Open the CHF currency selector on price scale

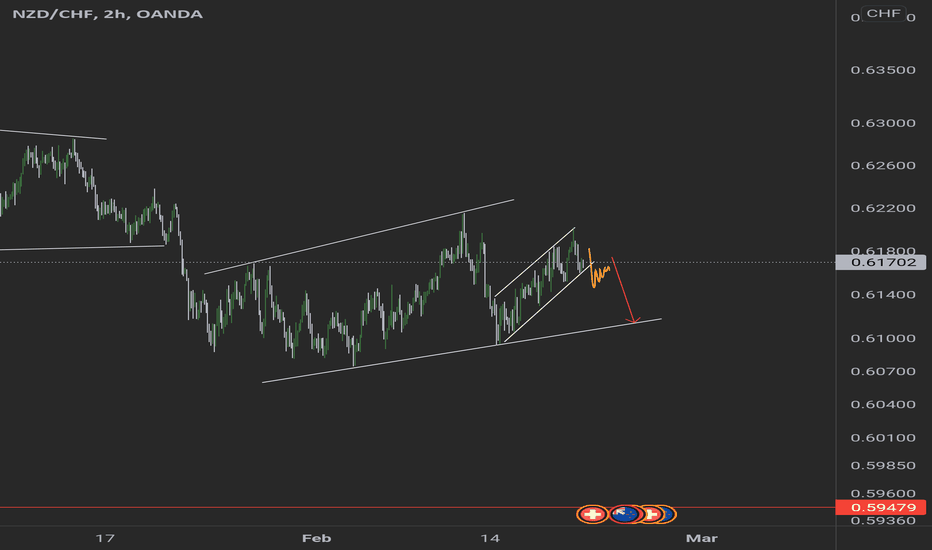(x=883, y=13)
